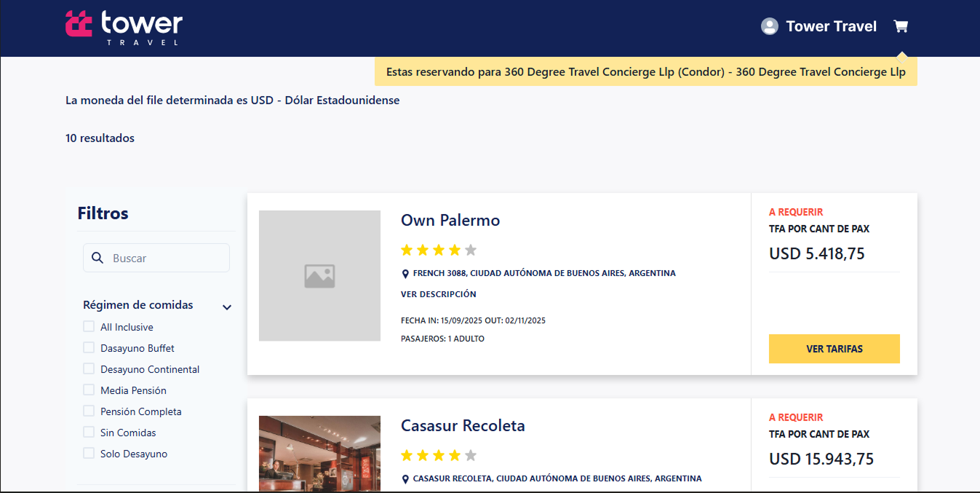Select the Tower Travel logo
The image size is (980, 493).
point(123,28)
